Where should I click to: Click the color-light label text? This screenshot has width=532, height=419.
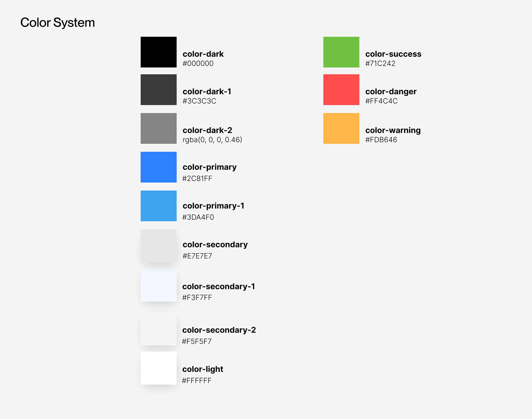tap(203, 369)
